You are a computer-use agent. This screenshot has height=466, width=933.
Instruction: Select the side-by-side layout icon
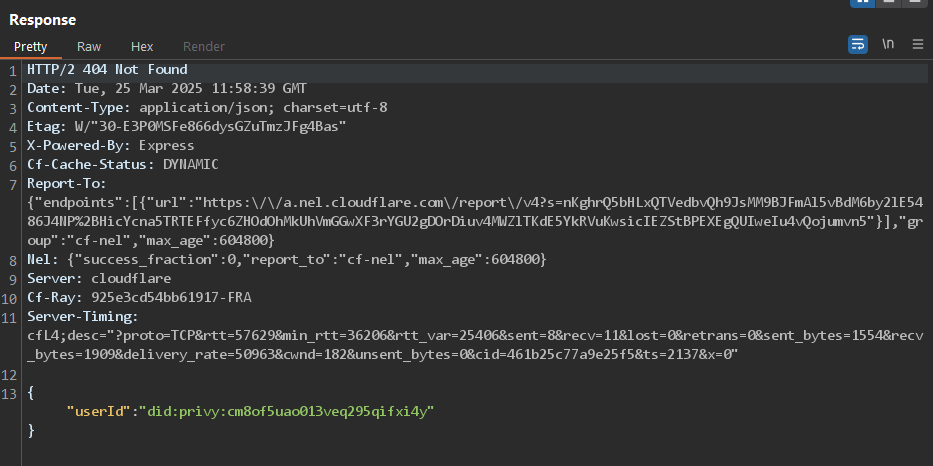[862, 2]
